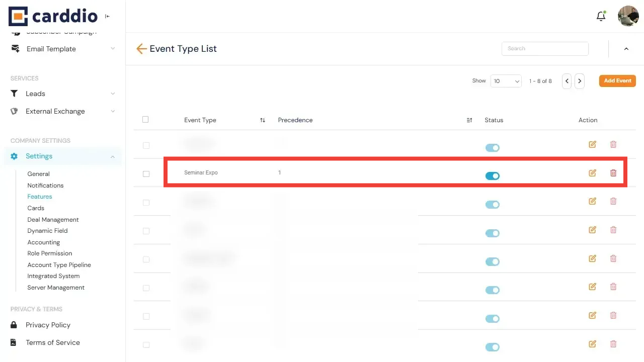
Task: Tick the select-all header checkbox
Action: click(x=145, y=120)
